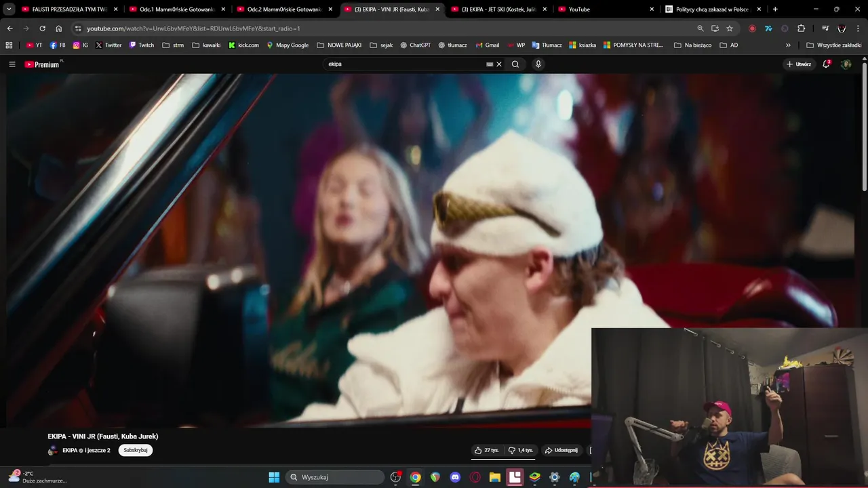This screenshot has width=868, height=488.
Task: Open the 7TV extension
Action: pyautogui.click(x=768, y=28)
